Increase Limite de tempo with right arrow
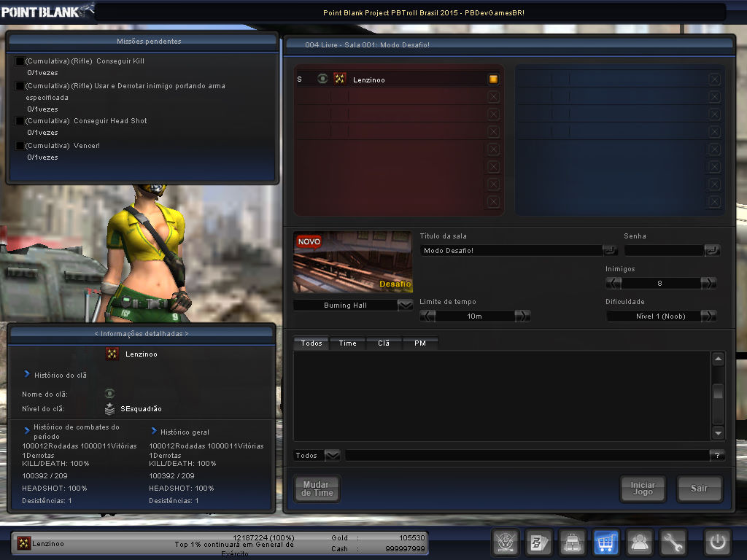The height and width of the screenshot is (560, 747). tap(522, 316)
